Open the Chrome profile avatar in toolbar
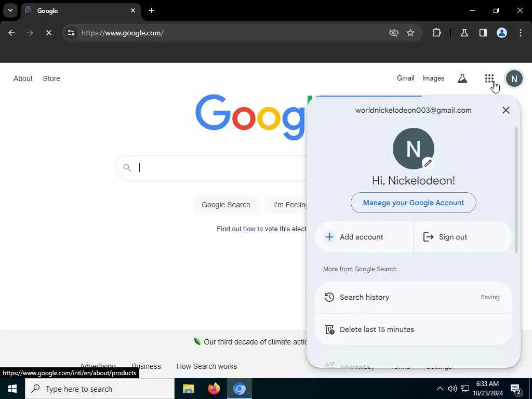The width and height of the screenshot is (532, 399). [502, 33]
